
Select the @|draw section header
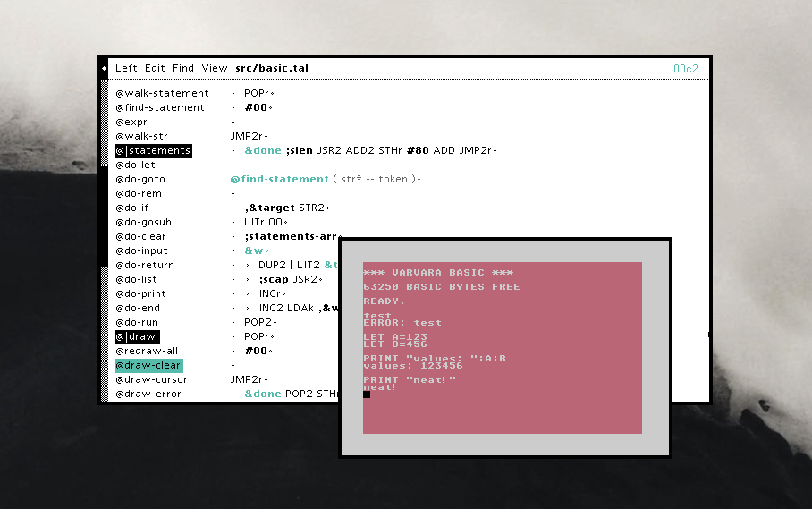[x=137, y=336]
